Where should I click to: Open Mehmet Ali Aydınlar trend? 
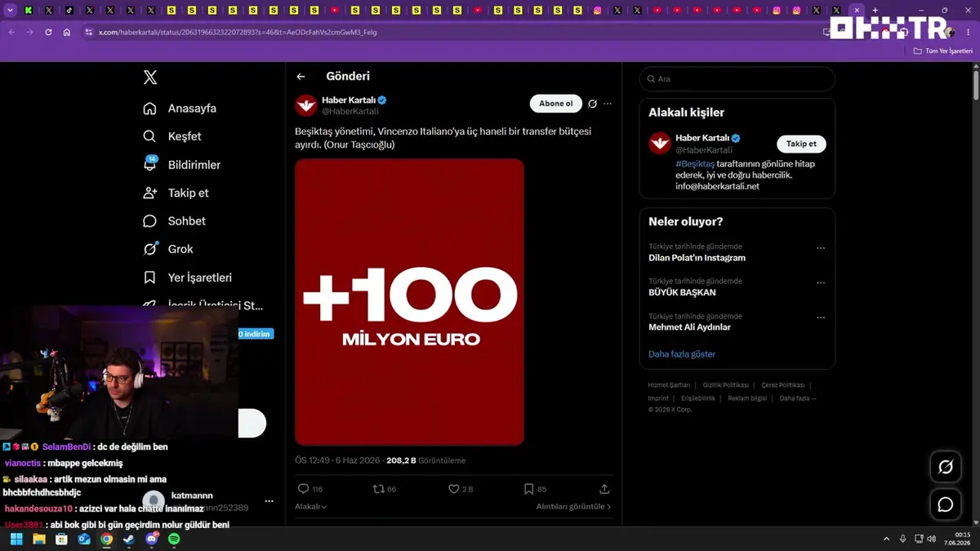tap(689, 327)
